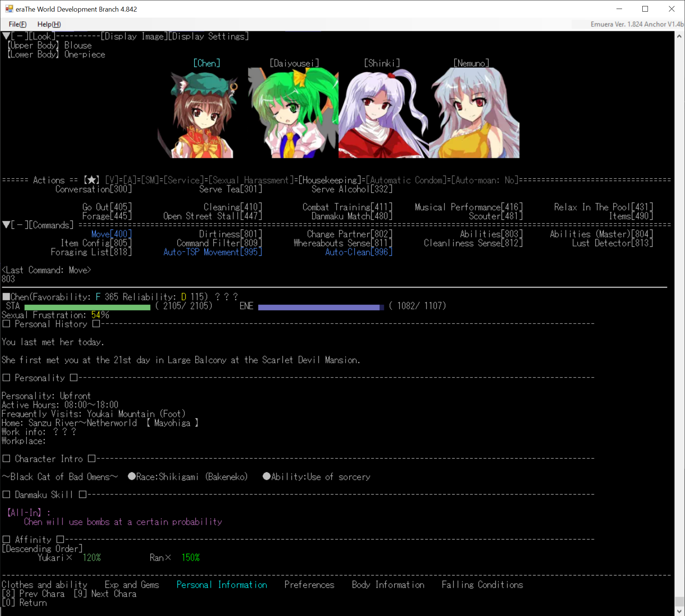Toggle the [SM] action filter
This screenshot has height=616, width=685.
pyautogui.click(x=150, y=180)
